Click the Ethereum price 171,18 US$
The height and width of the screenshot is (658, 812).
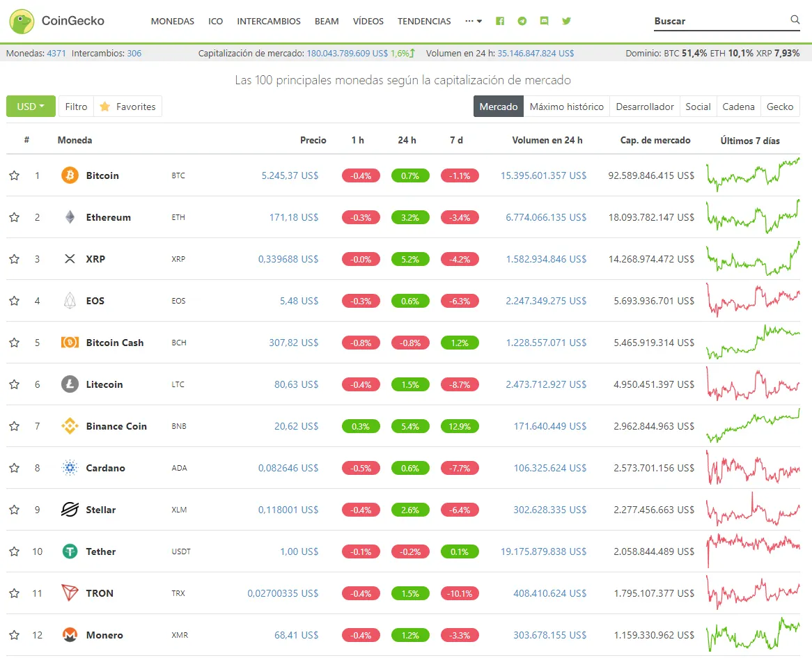tap(294, 217)
